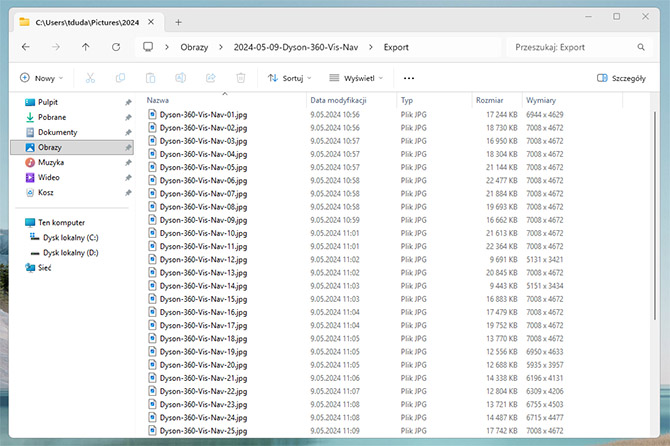The height and width of the screenshot is (446, 670).
Task: Click the Paste clipboard icon
Action: pyautogui.click(x=150, y=78)
